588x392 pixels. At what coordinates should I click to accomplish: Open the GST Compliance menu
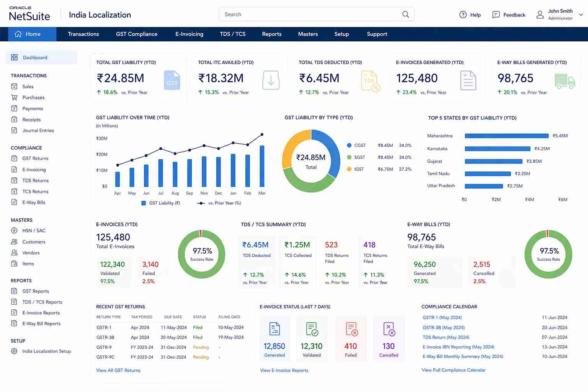137,34
